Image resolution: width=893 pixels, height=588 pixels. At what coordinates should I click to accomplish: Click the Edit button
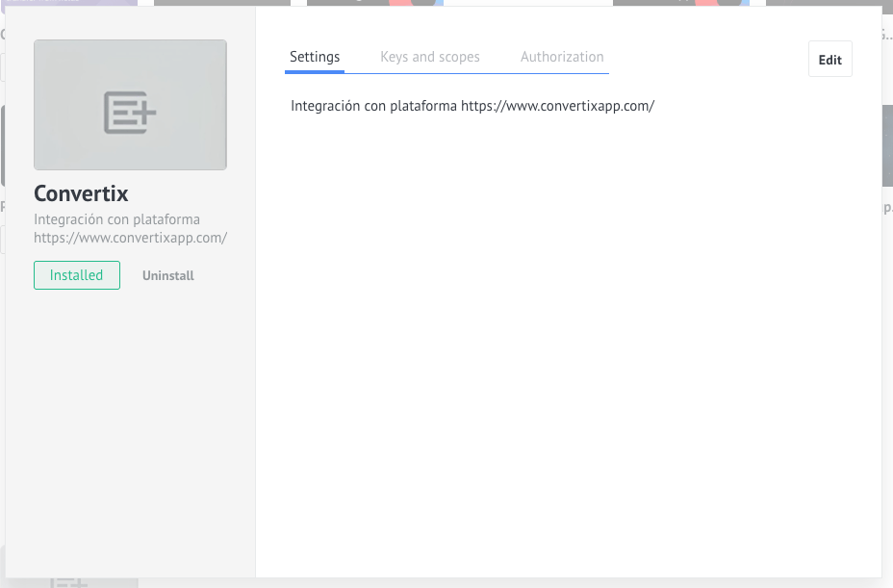click(x=829, y=60)
